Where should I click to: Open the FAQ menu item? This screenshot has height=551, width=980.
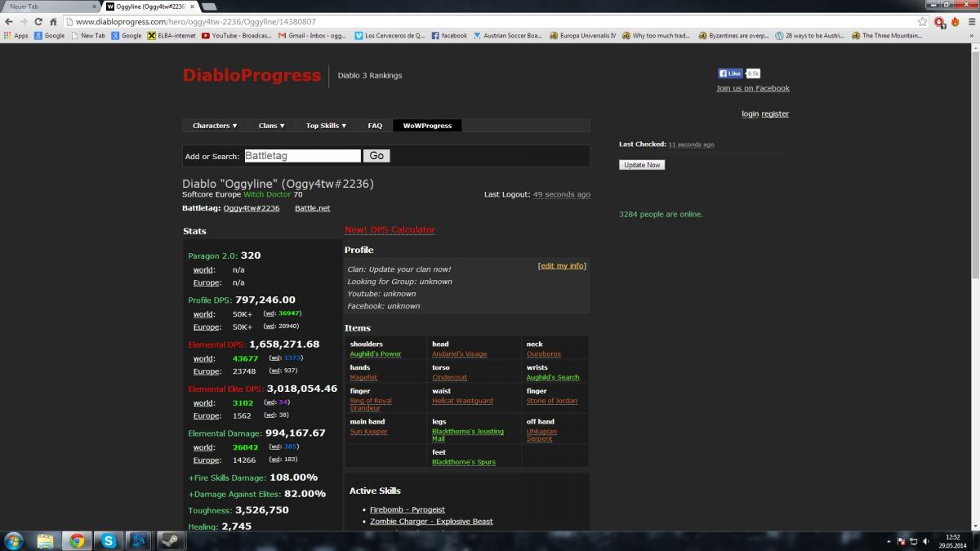pyautogui.click(x=375, y=126)
